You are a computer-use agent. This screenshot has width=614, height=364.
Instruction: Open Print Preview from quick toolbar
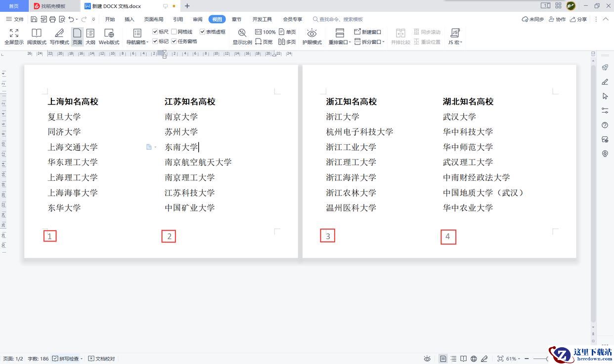point(62,19)
